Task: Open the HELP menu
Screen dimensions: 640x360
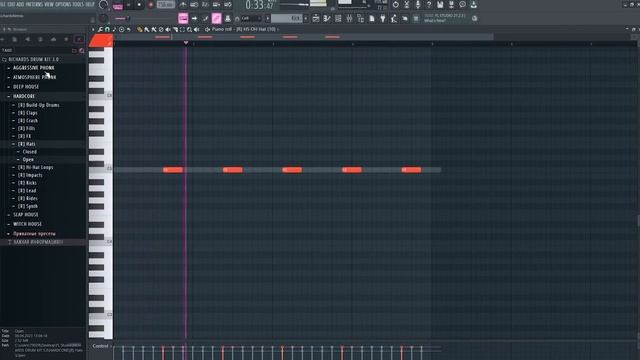Action: coord(90,4)
